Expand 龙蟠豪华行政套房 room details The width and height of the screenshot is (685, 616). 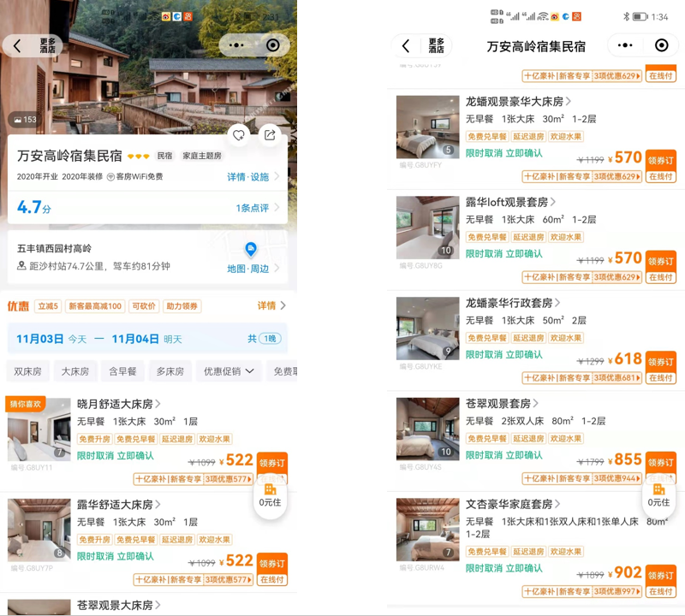514,303
